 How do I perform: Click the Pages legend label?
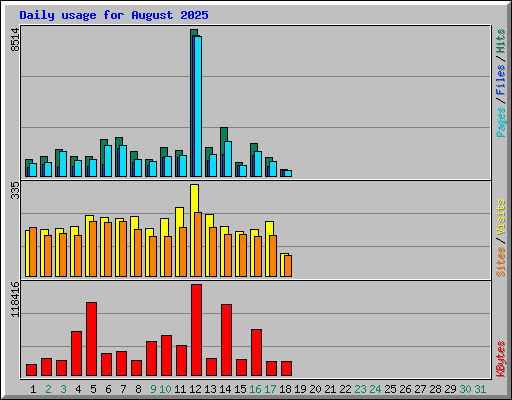(x=500, y=122)
